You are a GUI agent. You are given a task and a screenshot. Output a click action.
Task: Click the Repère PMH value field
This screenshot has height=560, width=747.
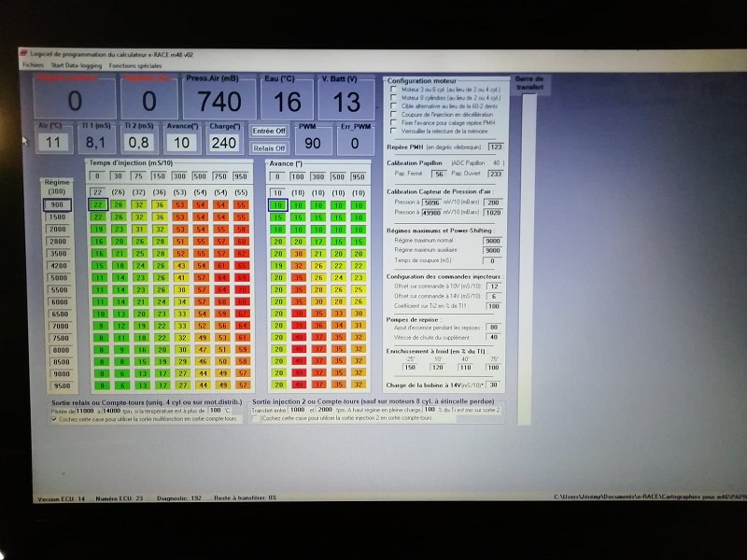click(x=495, y=147)
